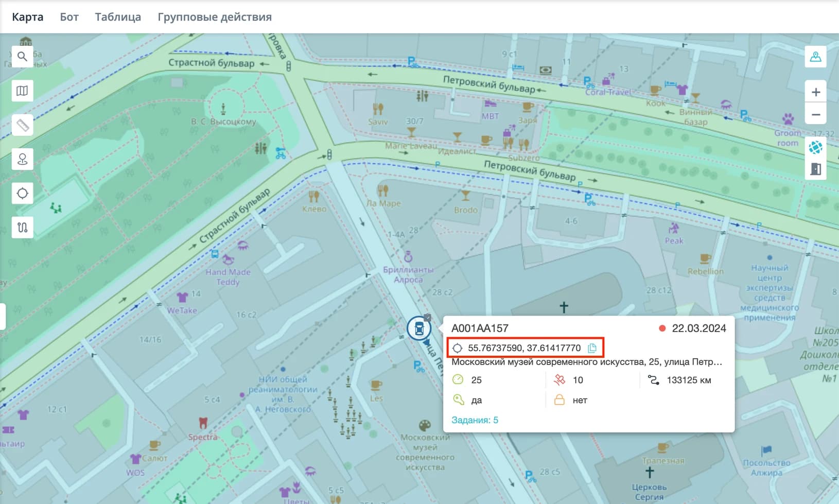Click the location pin tool
Viewport: 839px width, 504px height.
pyautogui.click(x=22, y=160)
